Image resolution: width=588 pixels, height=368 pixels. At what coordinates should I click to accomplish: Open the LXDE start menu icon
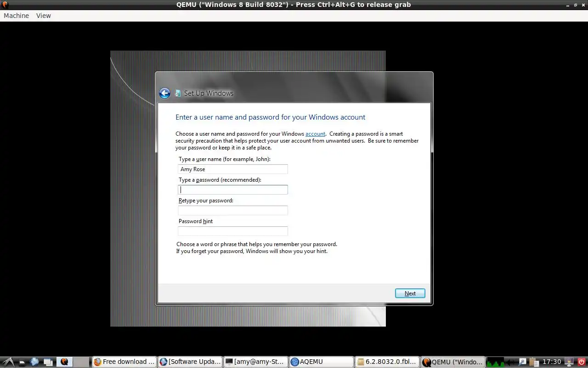(x=8, y=362)
